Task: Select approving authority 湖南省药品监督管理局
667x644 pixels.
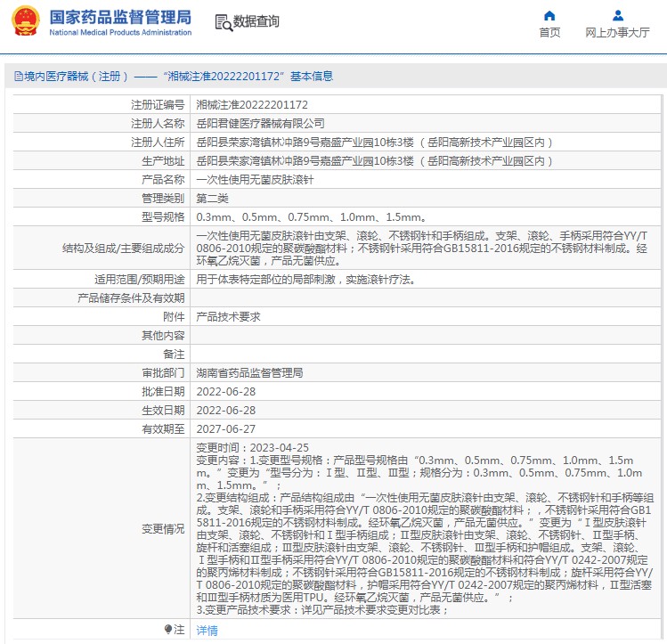Action: click(249, 373)
